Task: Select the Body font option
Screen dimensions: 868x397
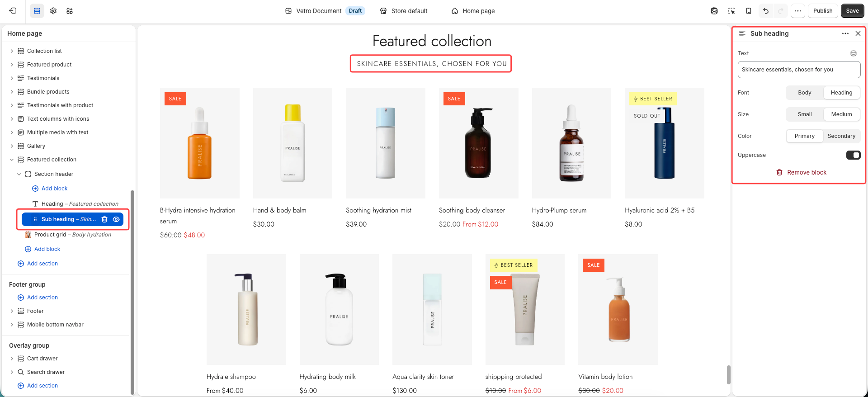Action: click(x=805, y=93)
